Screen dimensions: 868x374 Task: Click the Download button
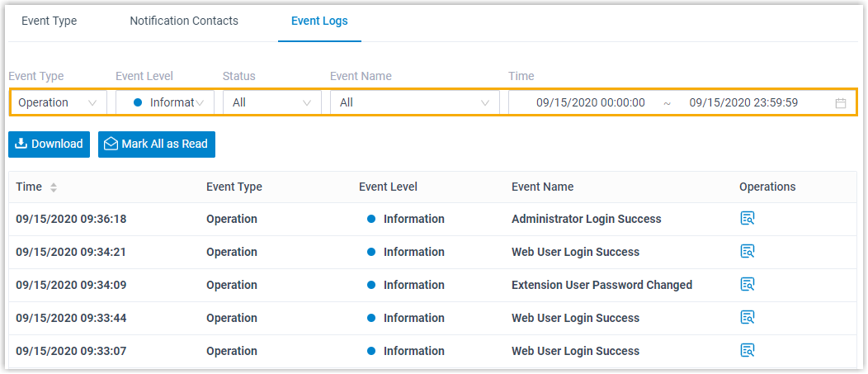50,144
